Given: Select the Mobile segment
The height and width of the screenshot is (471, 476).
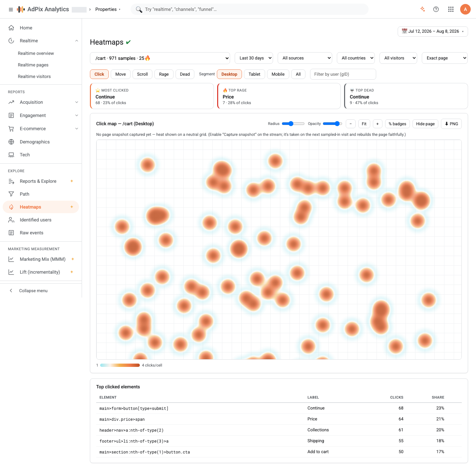Looking at the screenshot, I should 278,74.
